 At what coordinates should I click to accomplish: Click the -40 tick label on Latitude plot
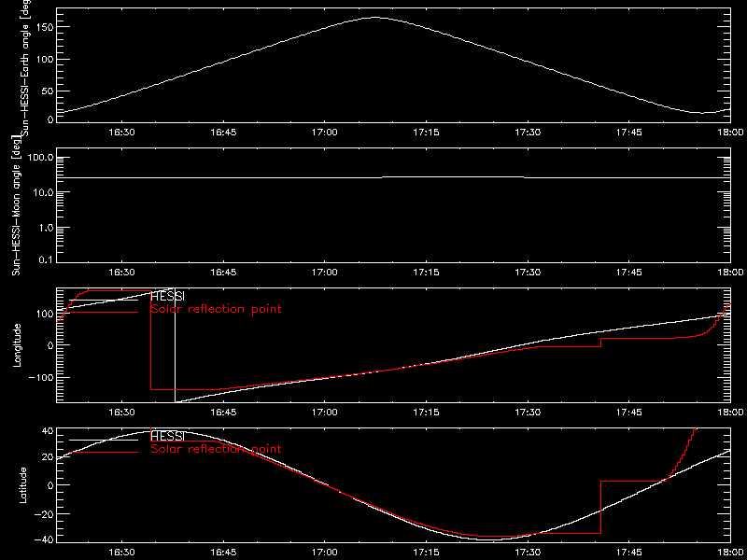point(43,540)
